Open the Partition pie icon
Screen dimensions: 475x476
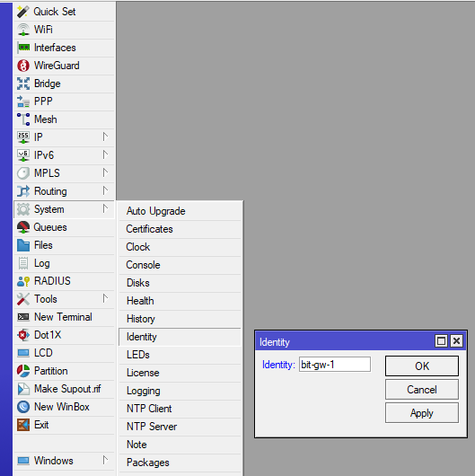(x=23, y=371)
